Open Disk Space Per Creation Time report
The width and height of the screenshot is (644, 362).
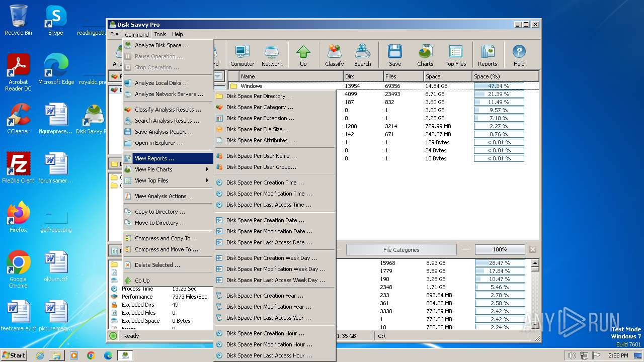(275, 183)
